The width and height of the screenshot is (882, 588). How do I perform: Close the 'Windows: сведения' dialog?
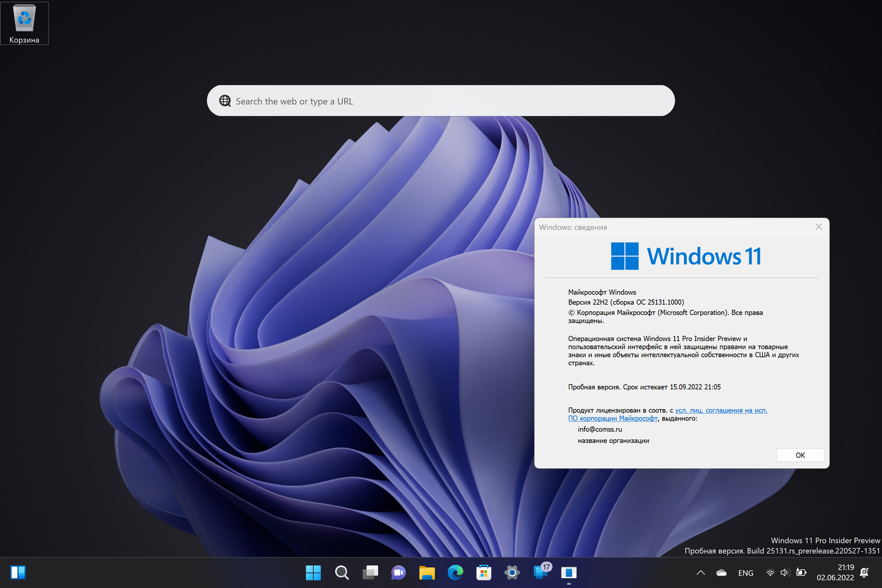coord(818,227)
